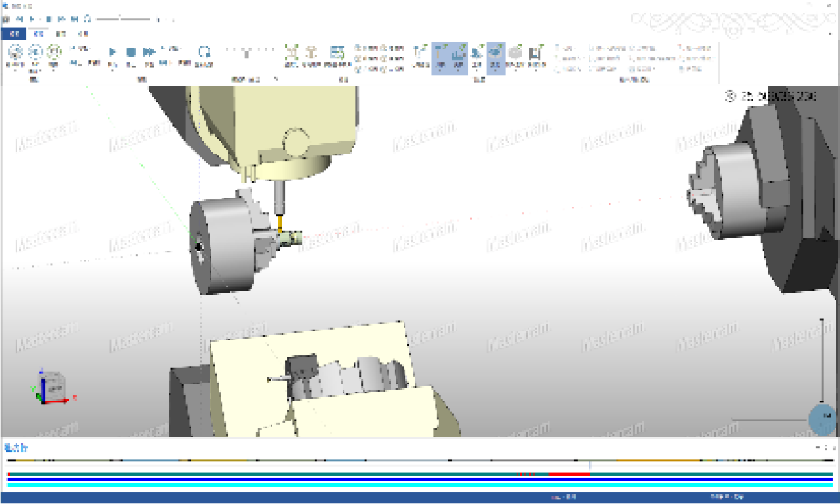Click the gray blob stock icon in ribbon

coord(515,55)
